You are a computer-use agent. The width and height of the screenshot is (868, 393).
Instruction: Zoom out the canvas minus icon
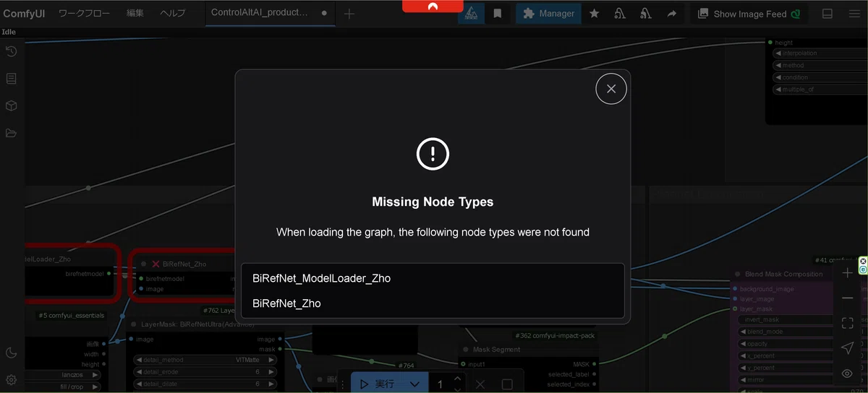pos(848,298)
